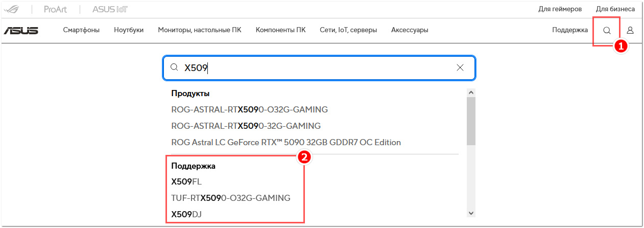Click the suggestions list scroll-down arrow
Image resolution: width=644 pixels, height=228 pixels.
tap(471, 213)
